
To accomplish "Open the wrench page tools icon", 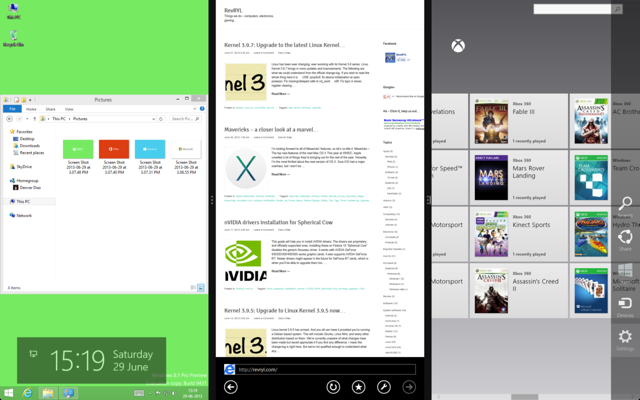I will 384,387.
